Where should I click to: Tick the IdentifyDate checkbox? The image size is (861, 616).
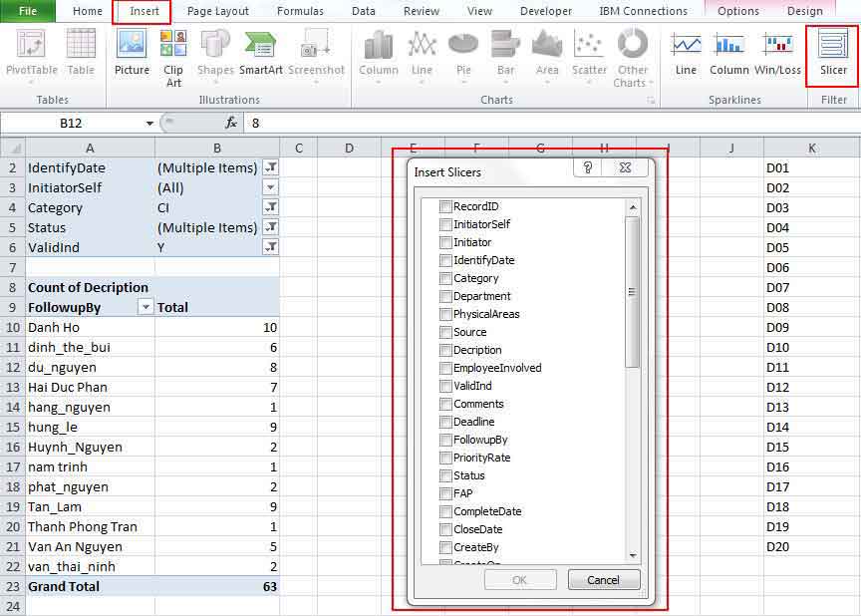(445, 261)
